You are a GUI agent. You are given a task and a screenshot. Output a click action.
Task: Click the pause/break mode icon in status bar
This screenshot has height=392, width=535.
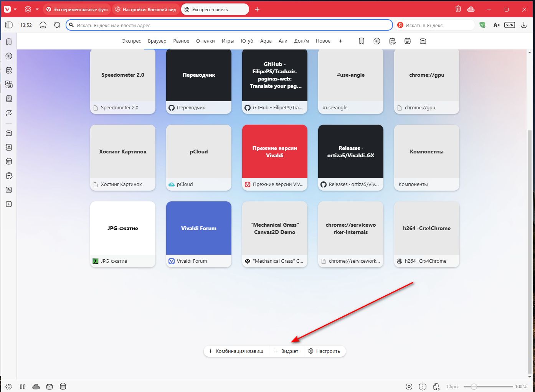23,387
